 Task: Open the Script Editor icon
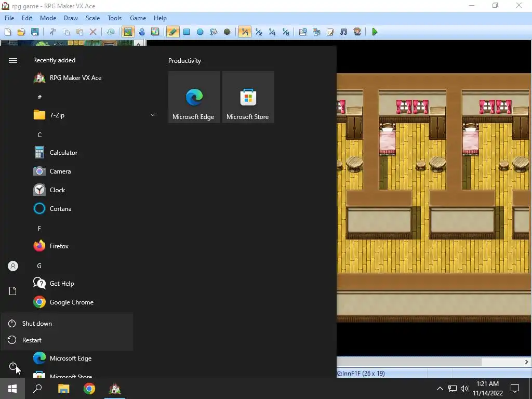click(x=330, y=32)
